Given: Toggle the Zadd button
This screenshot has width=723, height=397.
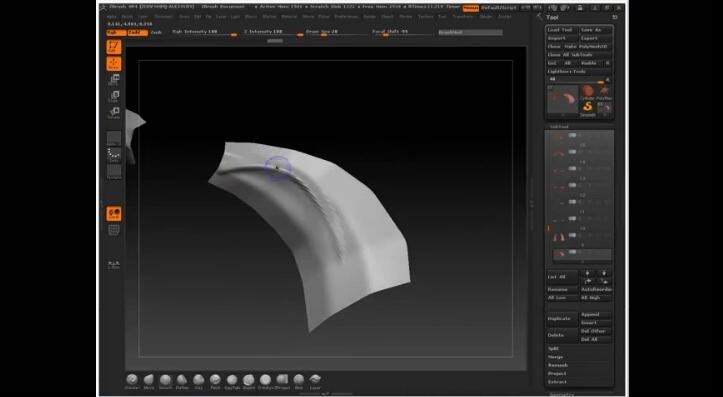Looking at the screenshot, I should tap(137, 32).
